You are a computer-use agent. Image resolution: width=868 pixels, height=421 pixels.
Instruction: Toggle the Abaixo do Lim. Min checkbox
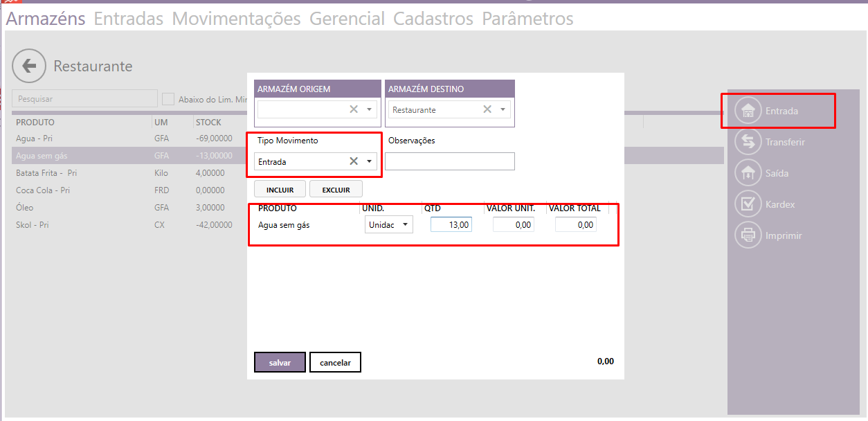click(x=168, y=99)
